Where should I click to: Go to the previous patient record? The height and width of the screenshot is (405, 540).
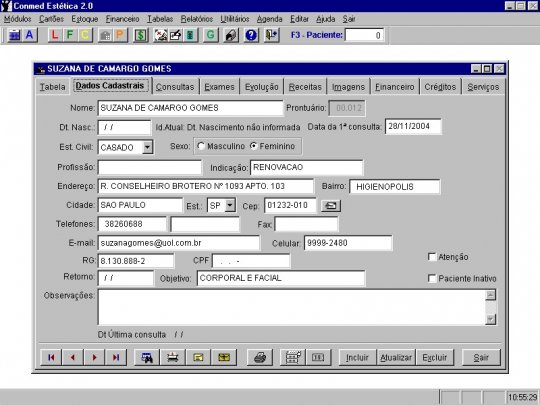[x=73, y=357]
